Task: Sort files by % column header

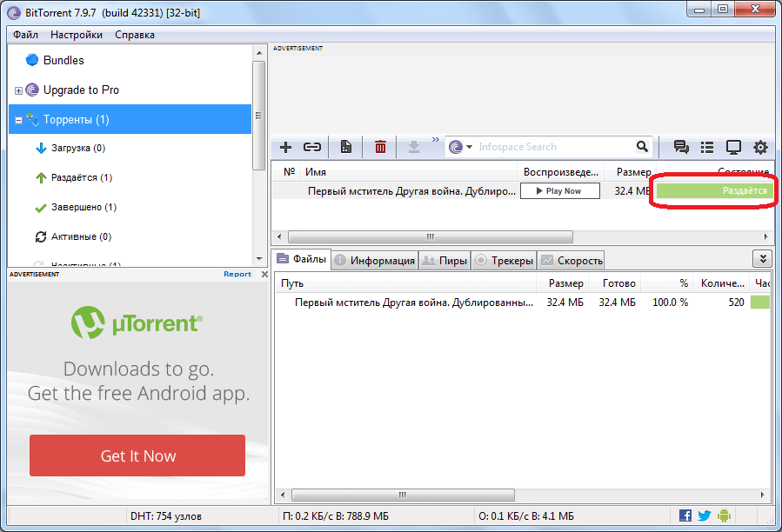Action: coord(667,283)
